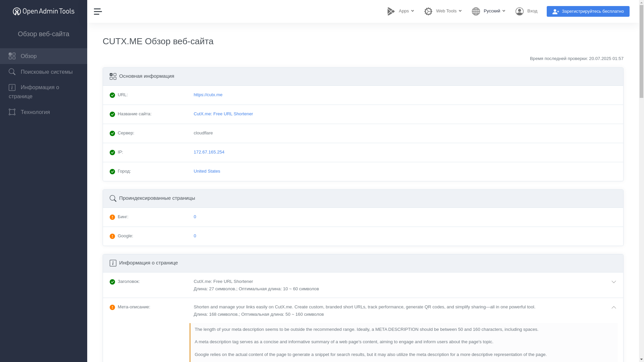
Task: Select Информация о странице in the sidebar
Action: point(44,92)
